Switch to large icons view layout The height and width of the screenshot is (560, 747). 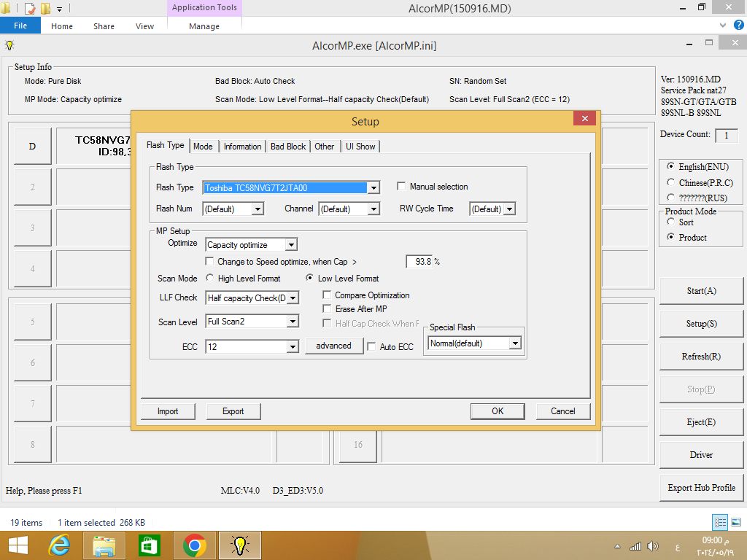[736, 522]
